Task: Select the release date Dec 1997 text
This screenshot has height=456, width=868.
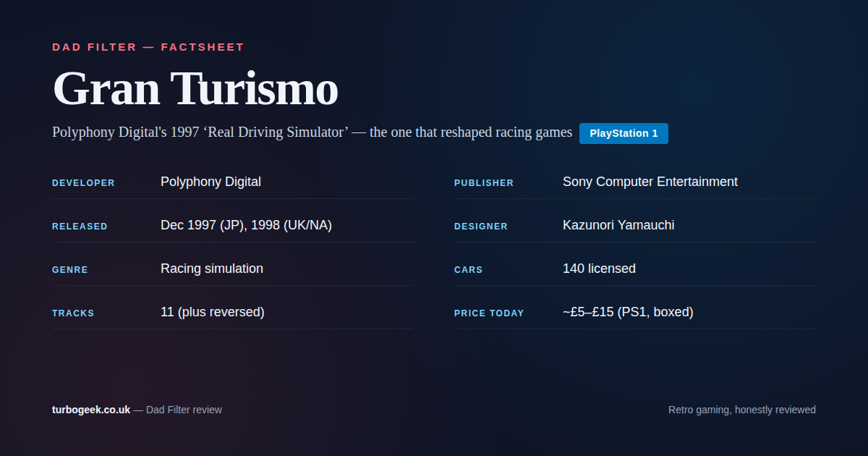Action: (x=246, y=225)
